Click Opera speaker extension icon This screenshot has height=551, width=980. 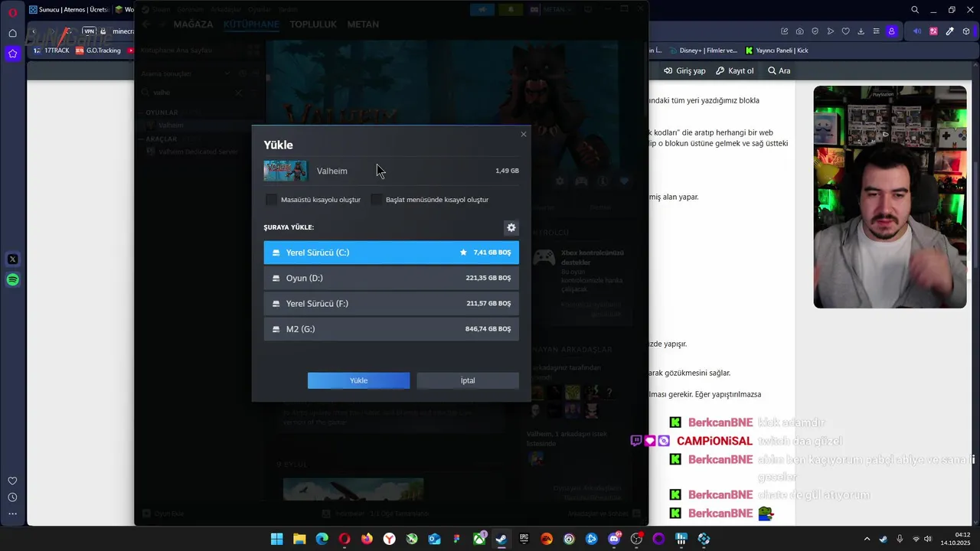(918, 31)
